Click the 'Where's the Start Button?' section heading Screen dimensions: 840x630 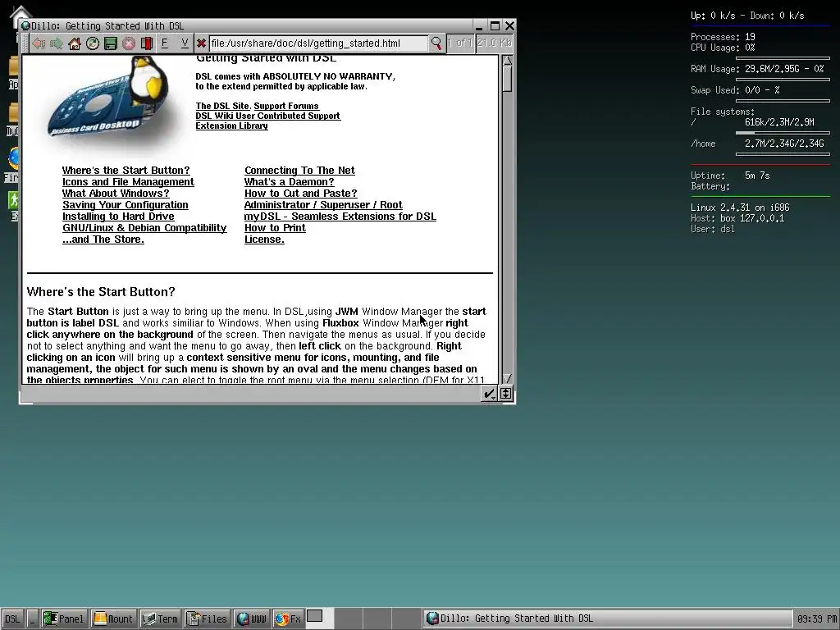click(101, 292)
